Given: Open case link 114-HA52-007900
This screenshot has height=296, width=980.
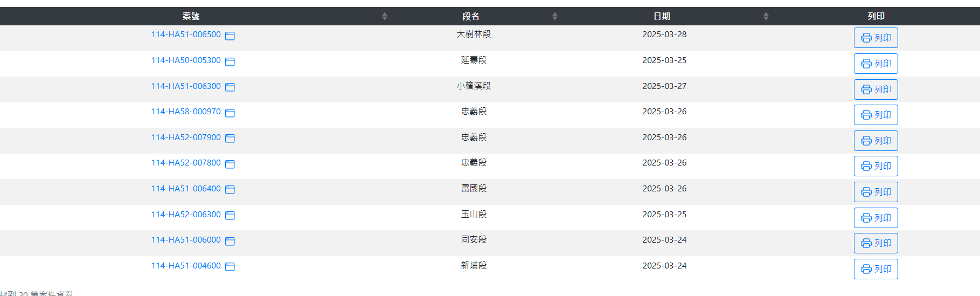Looking at the screenshot, I should [186, 137].
